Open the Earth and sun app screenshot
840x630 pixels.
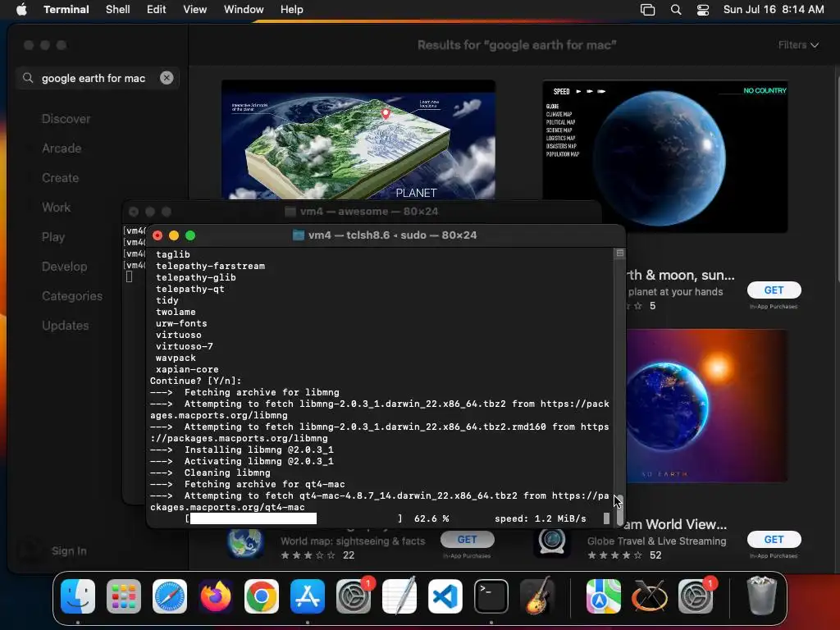(706, 405)
